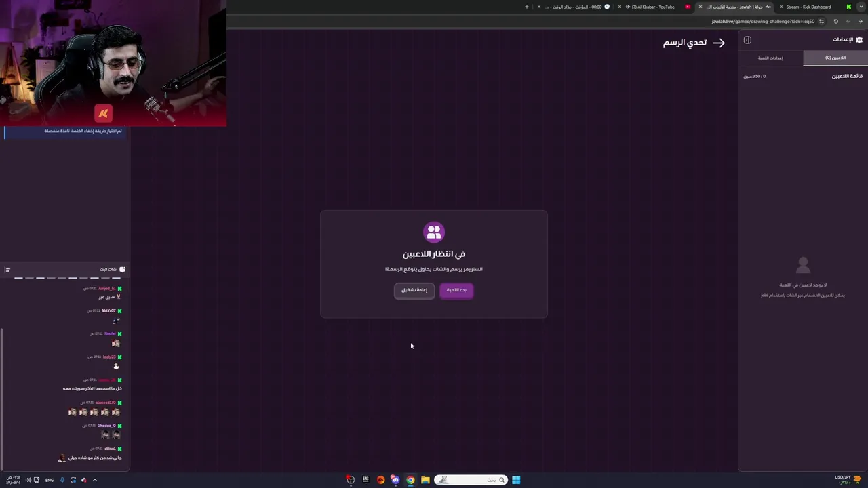Viewport: 868px width, 488px height.
Task: Click username lealy23 in chat
Action: (x=109, y=357)
